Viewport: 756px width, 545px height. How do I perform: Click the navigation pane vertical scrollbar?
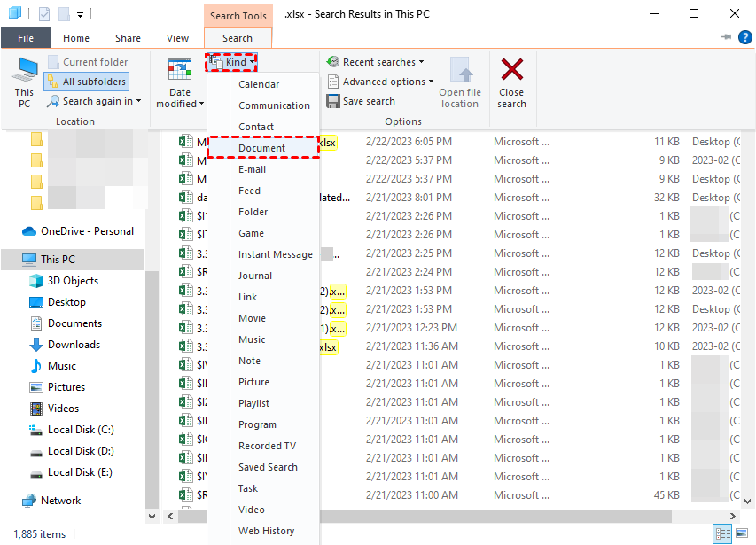coord(152,372)
